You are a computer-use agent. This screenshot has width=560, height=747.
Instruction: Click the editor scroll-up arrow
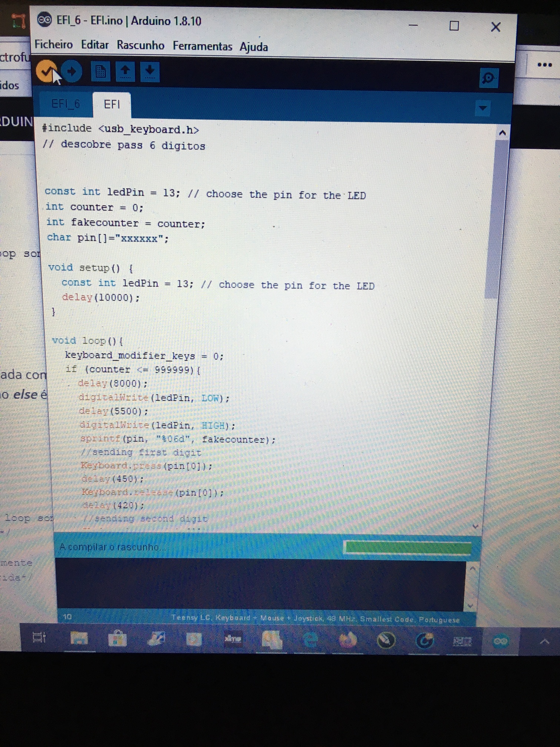click(502, 133)
